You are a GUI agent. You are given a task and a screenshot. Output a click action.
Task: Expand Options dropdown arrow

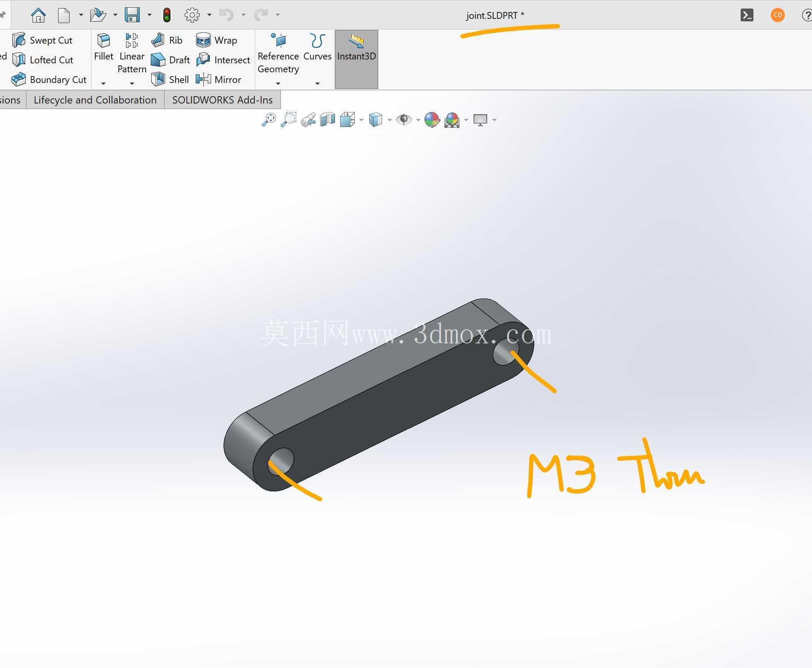tap(209, 15)
